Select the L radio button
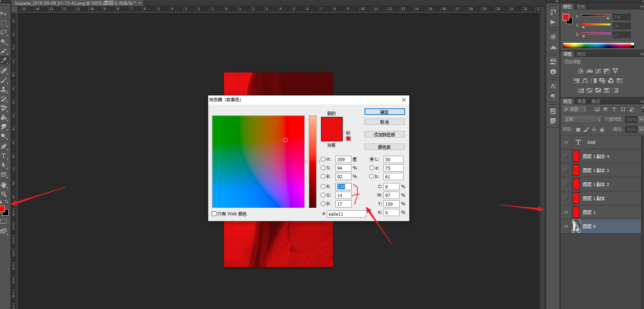The image size is (644, 309). [x=372, y=159]
